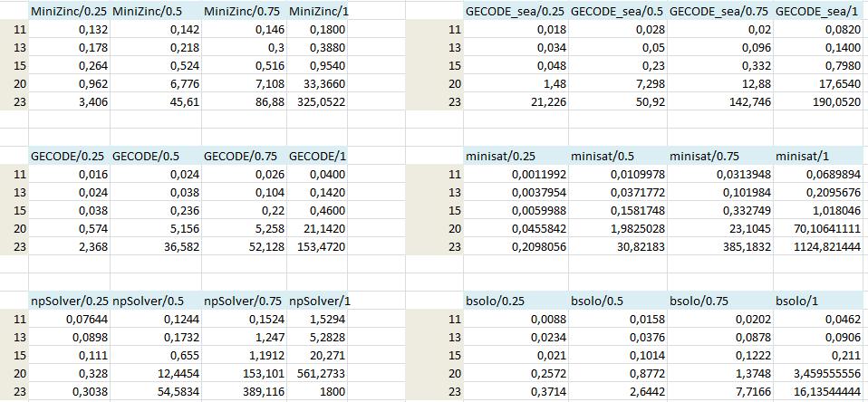This screenshot has width=868, height=402.
Task: Click the minisat/0.5 header cell
Action: click(618, 156)
